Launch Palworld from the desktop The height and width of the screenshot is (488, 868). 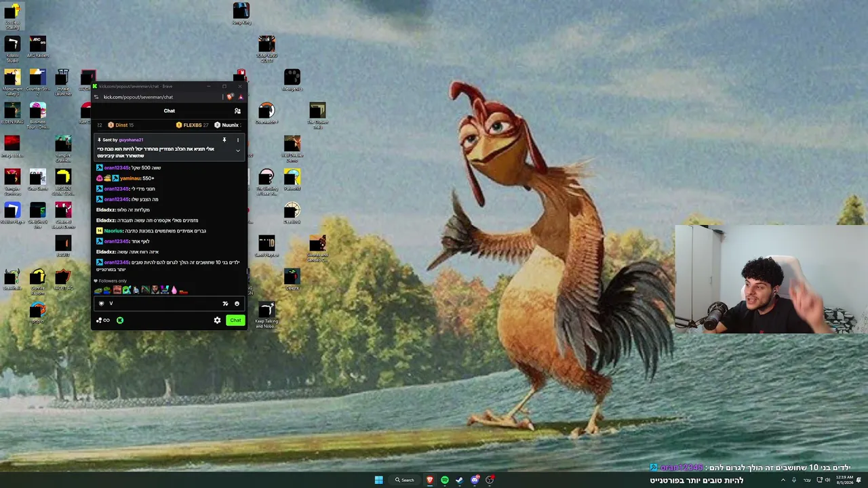tap(292, 180)
